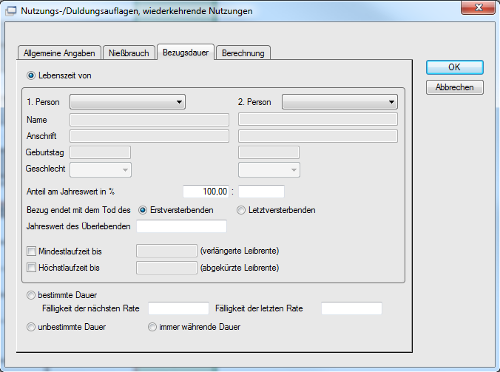Close the dialog window
500x372 pixels.
(478, 7)
